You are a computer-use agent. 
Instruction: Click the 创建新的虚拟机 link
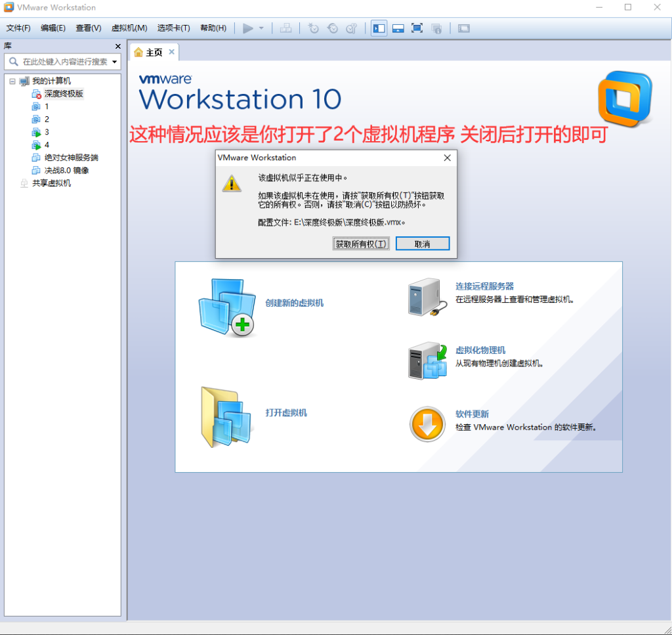click(295, 303)
